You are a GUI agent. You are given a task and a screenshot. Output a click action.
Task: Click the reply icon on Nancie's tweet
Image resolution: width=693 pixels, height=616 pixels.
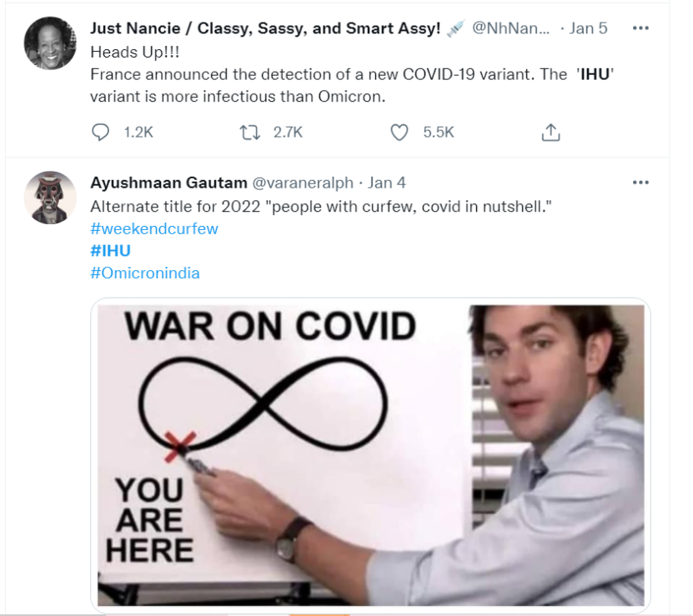100,132
